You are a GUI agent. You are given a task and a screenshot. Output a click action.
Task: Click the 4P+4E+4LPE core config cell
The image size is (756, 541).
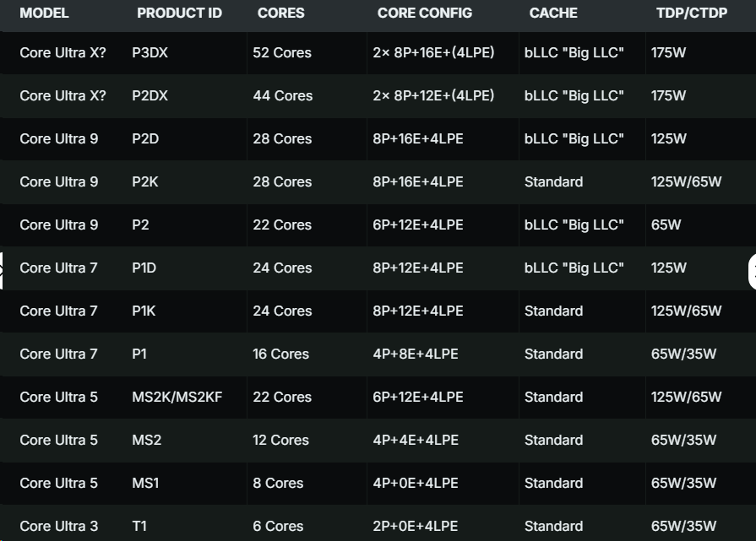[x=416, y=440]
